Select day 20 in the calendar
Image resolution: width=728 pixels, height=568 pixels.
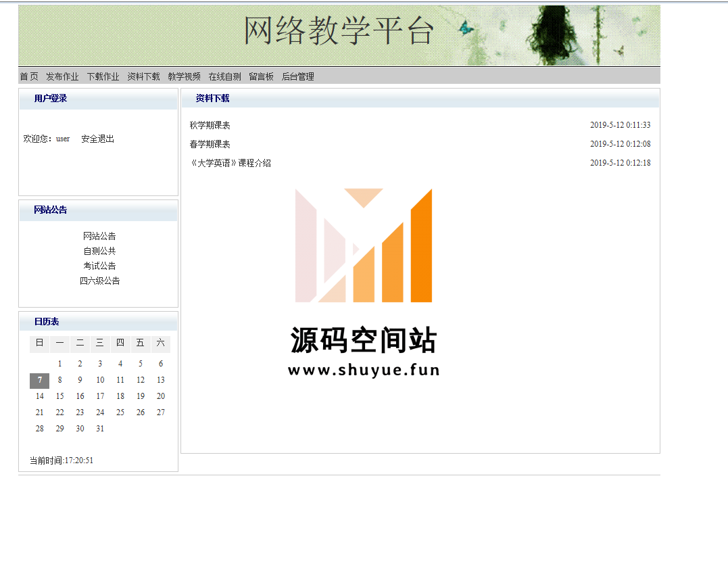click(x=161, y=396)
